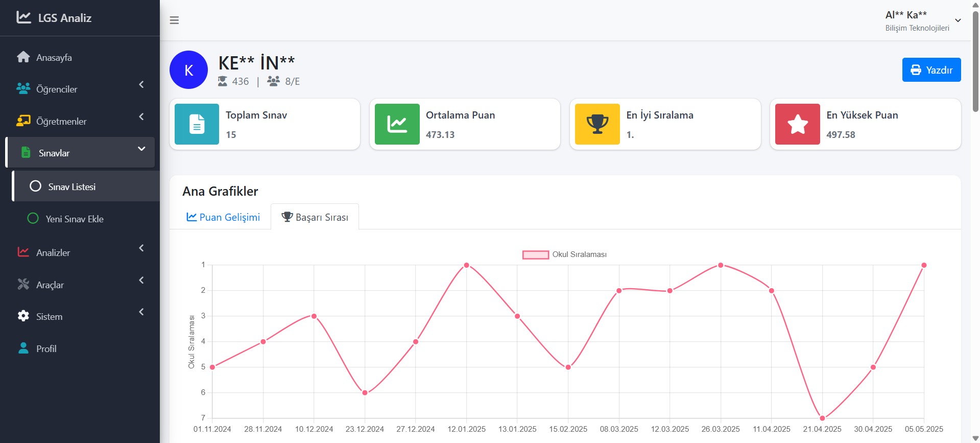Click the Ortalama Puan chart icon

point(397,124)
